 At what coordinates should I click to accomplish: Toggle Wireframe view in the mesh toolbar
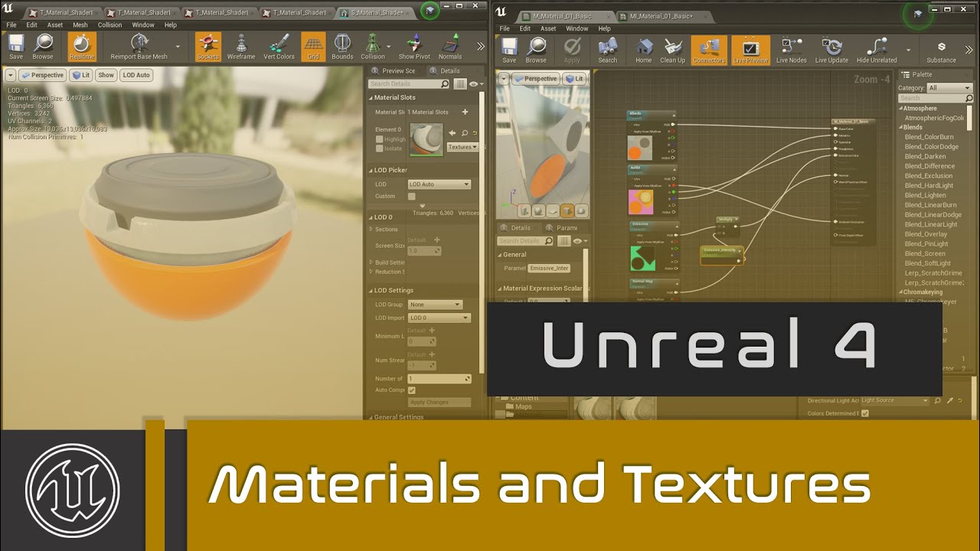pos(241,47)
